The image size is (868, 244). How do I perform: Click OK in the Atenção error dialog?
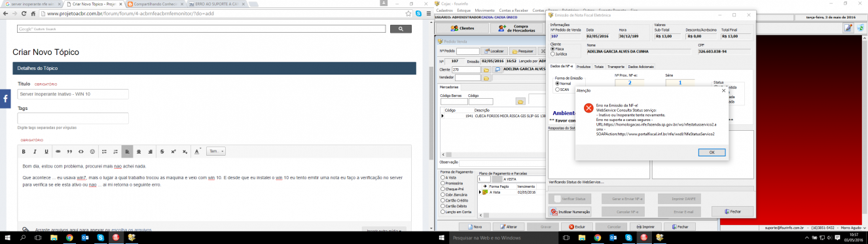(712, 152)
